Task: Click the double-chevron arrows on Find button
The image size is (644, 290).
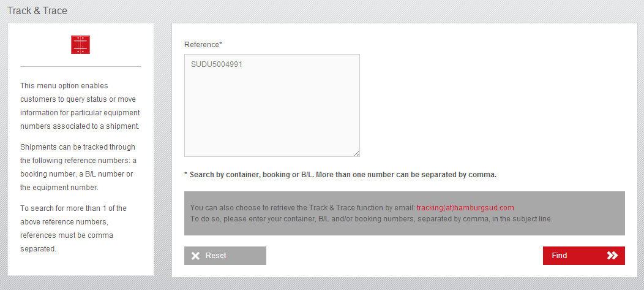Action: (612, 256)
